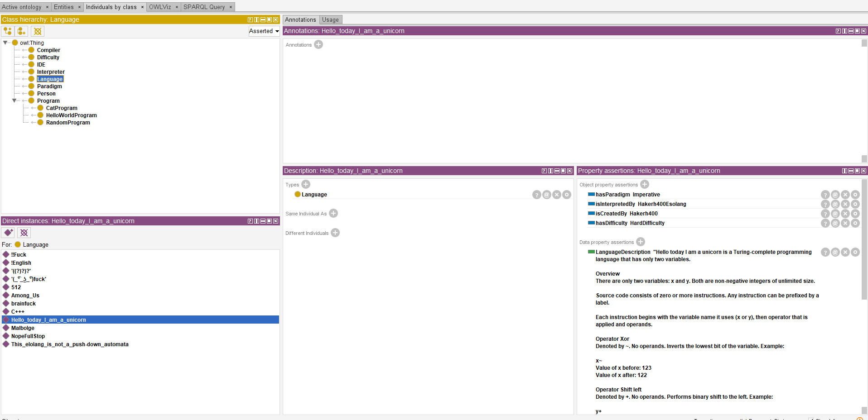Screen dimensions: 868x420
Task: Select the HelloWorldProgram class
Action: pos(71,115)
